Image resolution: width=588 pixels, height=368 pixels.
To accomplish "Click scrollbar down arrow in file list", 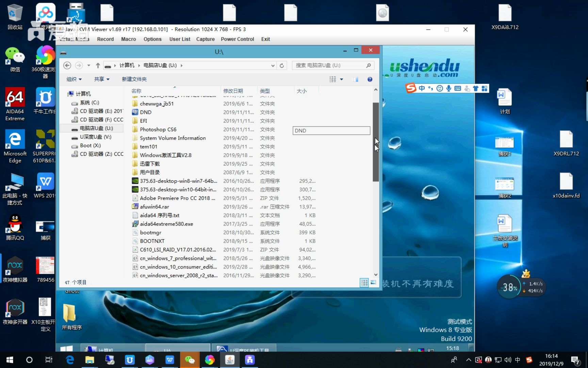I will pos(376,275).
